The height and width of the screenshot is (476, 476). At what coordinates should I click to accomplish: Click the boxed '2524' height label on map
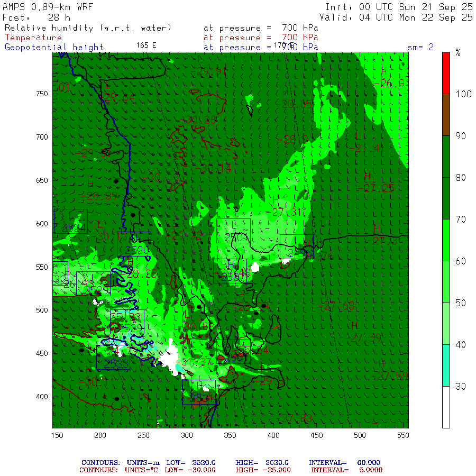[74, 228]
